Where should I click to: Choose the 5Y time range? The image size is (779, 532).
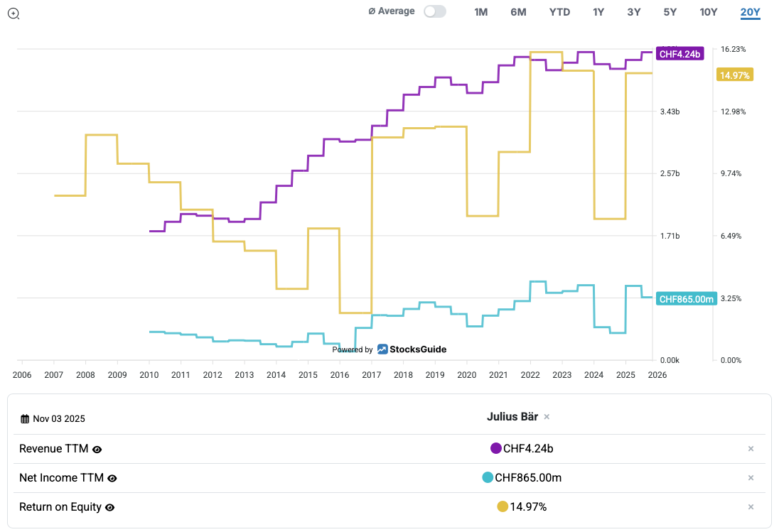[670, 12]
